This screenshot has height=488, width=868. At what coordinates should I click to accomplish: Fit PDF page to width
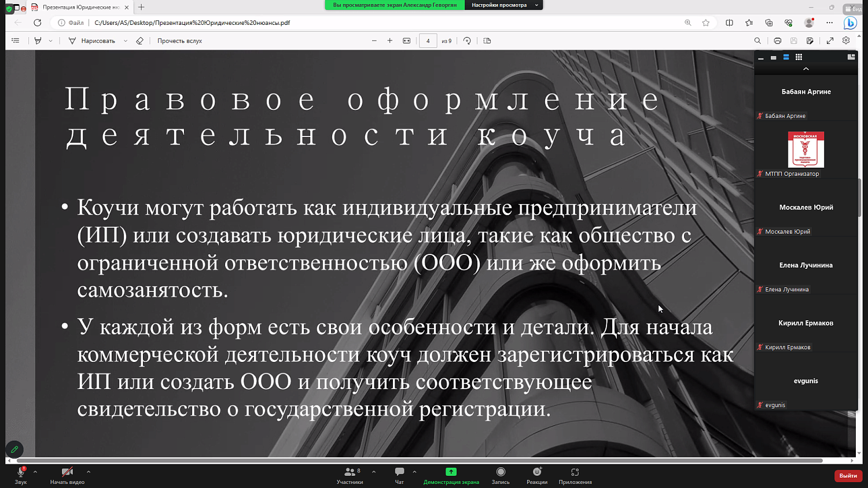[x=407, y=40]
